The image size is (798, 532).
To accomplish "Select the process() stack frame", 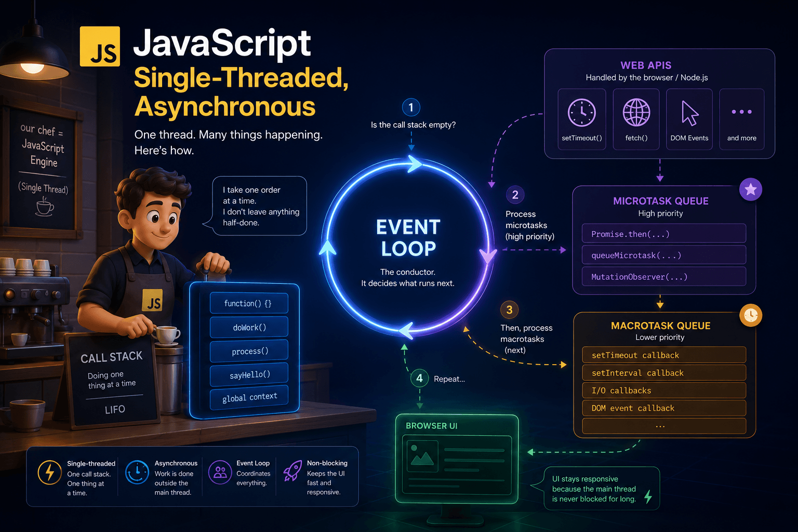I will (x=249, y=351).
